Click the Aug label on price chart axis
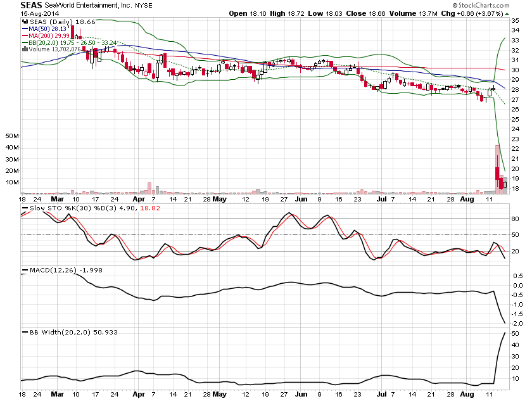The width and height of the screenshot is (532, 401). [x=467, y=199]
